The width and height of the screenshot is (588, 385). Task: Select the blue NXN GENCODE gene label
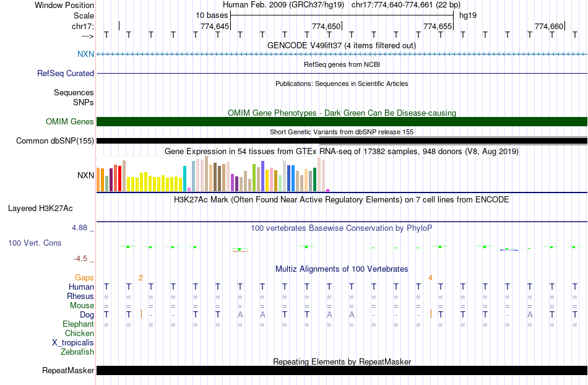click(85, 54)
